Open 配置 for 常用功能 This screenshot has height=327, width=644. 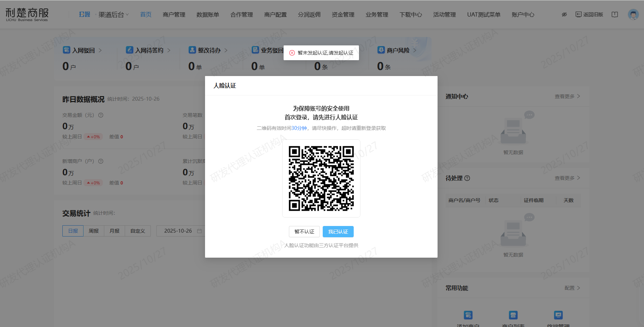572,288
